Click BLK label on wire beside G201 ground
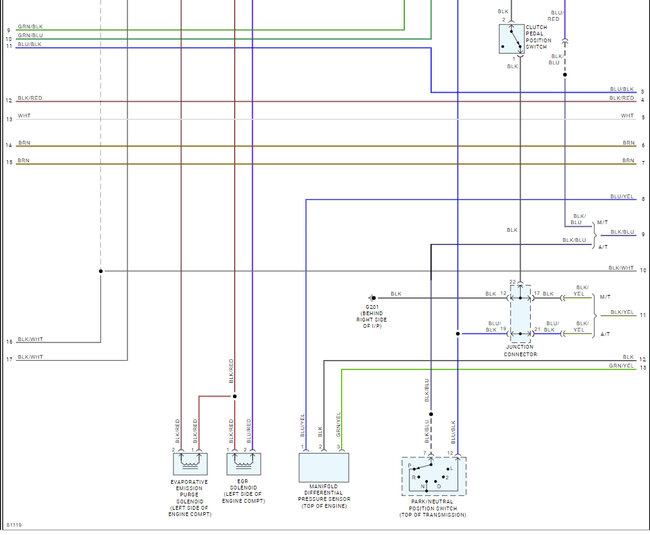The image size is (650, 535). point(396,294)
